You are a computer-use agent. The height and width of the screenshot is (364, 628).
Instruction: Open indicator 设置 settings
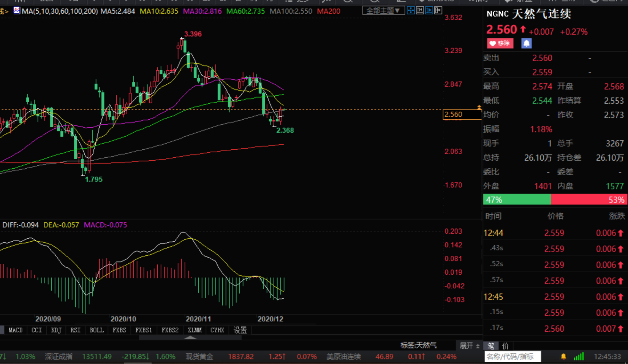click(x=240, y=330)
